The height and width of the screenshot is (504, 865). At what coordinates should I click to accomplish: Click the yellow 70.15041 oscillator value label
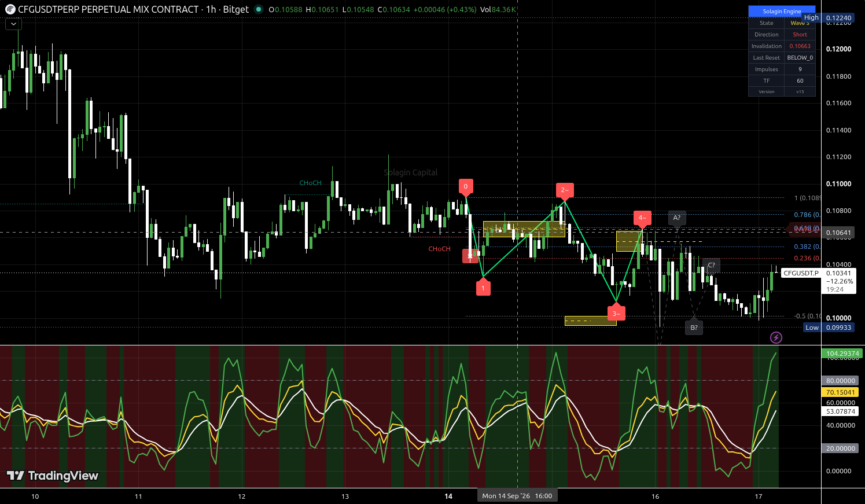(841, 392)
